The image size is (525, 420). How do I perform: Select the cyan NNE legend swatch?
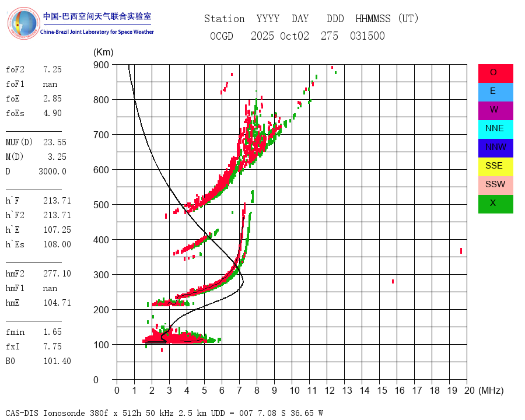(x=495, y=129)
